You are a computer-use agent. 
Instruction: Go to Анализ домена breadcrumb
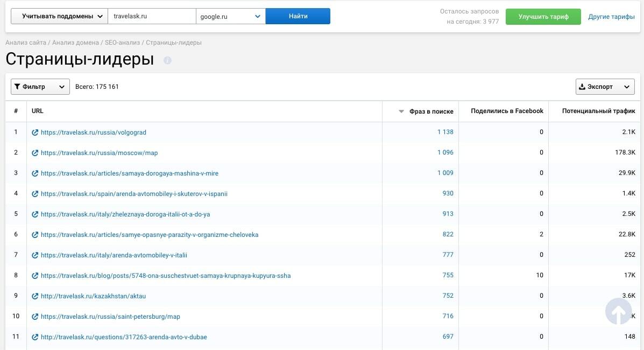[75, 43]
